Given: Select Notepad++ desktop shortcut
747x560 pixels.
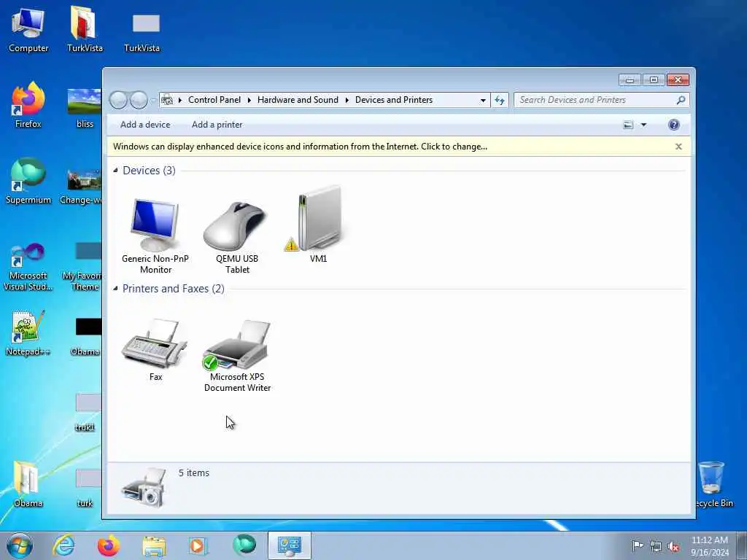Looking at the screenshot, I should pyautogui.click(x=28, y=333).
